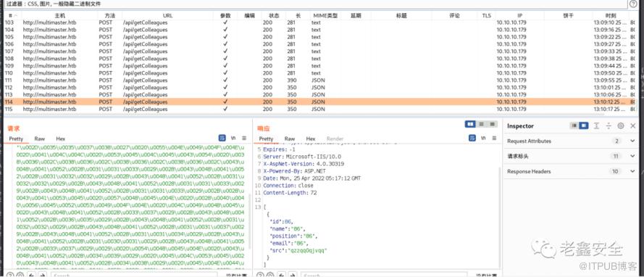Toggle pretty-print icon in request panel
The width and height of the screenshot is (644, 277).
click(222, 138)
